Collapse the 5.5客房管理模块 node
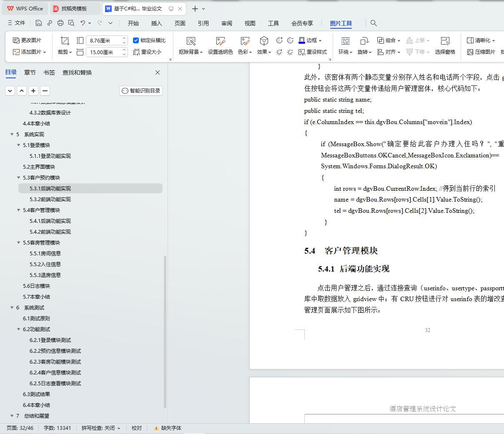Image resolution: width=504 pixels, height=434 pixels. click(18, 242)
